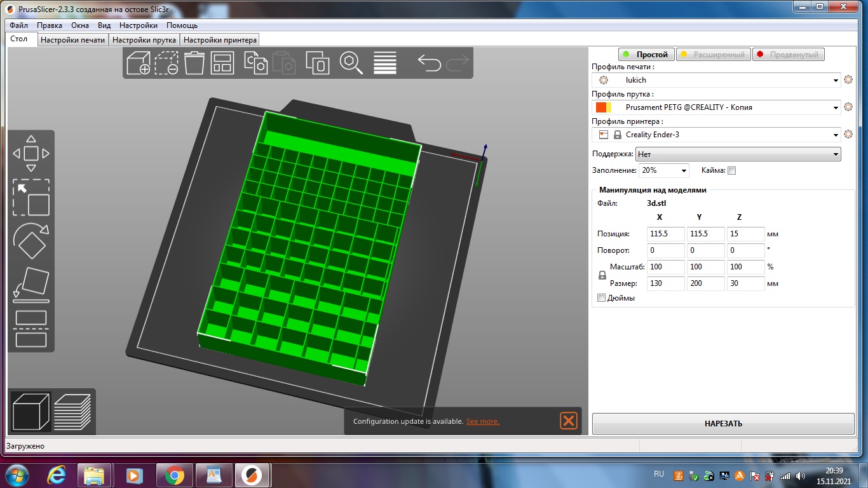Click the Позиция Z field showing 15
868x488 pixels.
(746, 234)
